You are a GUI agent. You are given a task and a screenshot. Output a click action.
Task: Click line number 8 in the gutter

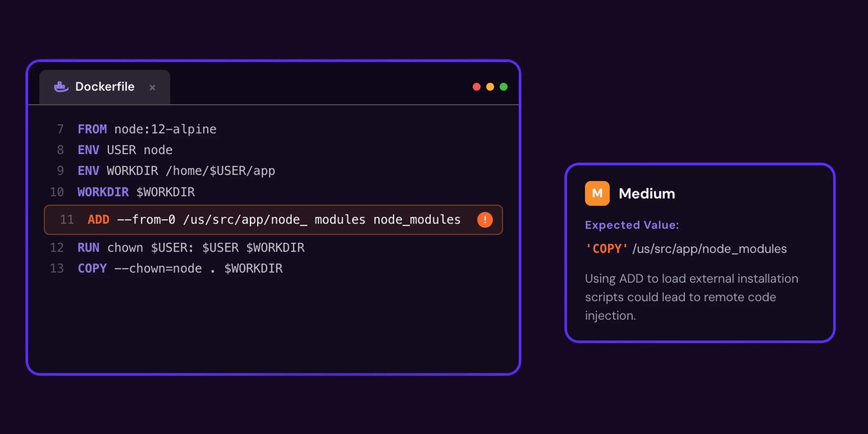[x=60, y=150]
